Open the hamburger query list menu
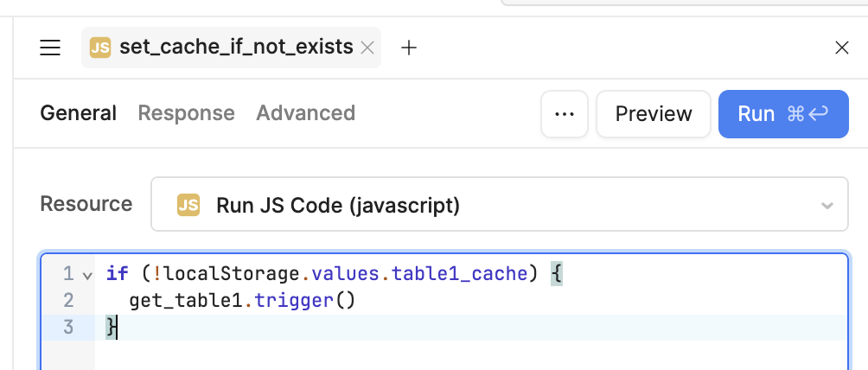Image resolution: width=868 pixels, height=370 pixels. click(x=50, y=48)
